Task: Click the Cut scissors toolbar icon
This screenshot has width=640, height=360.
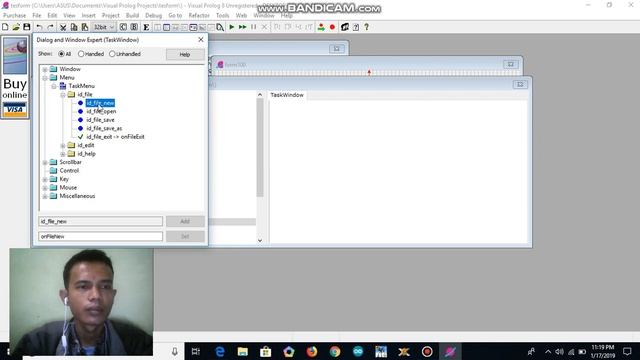Action: point(63,27)
